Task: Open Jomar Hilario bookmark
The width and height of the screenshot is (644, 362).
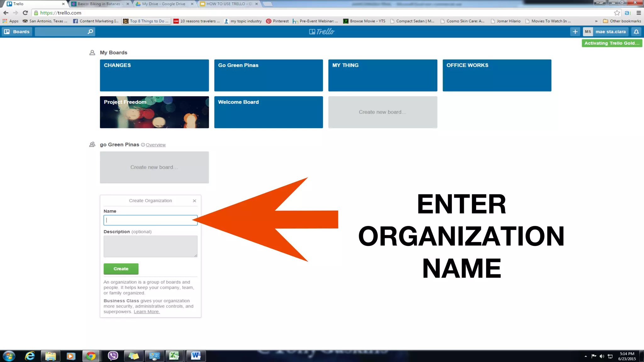Action: (x=506, y=21)
